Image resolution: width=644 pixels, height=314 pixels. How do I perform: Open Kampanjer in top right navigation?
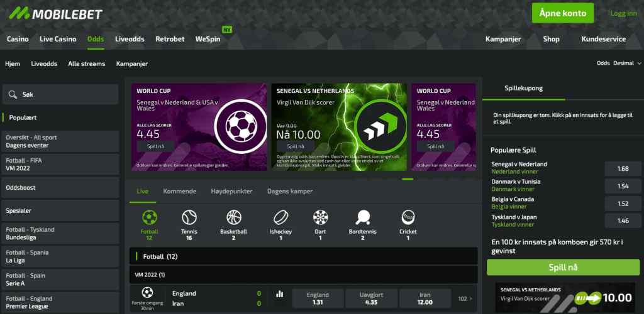click(503, 40)
